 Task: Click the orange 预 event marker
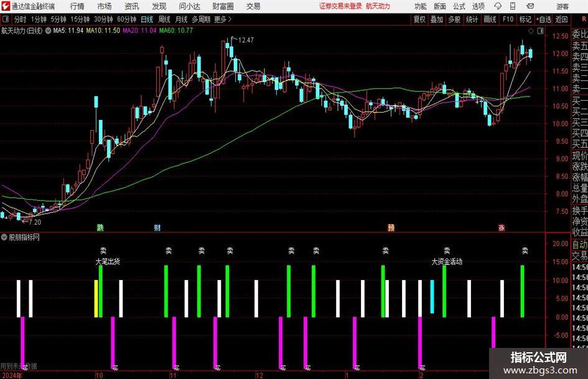[x=391, y=227]
